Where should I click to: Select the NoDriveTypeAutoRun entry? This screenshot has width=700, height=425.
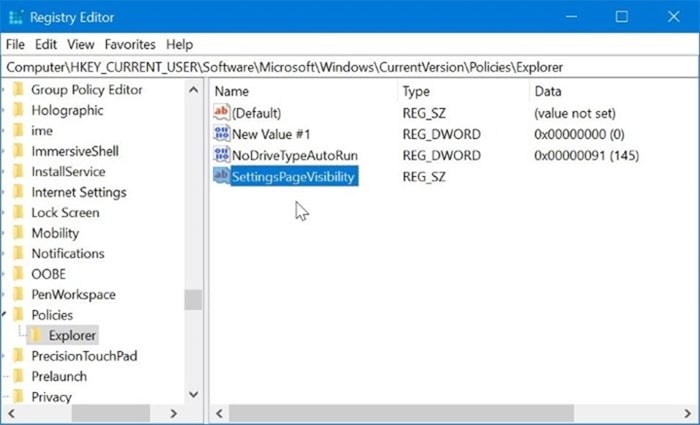pos(295,156)
